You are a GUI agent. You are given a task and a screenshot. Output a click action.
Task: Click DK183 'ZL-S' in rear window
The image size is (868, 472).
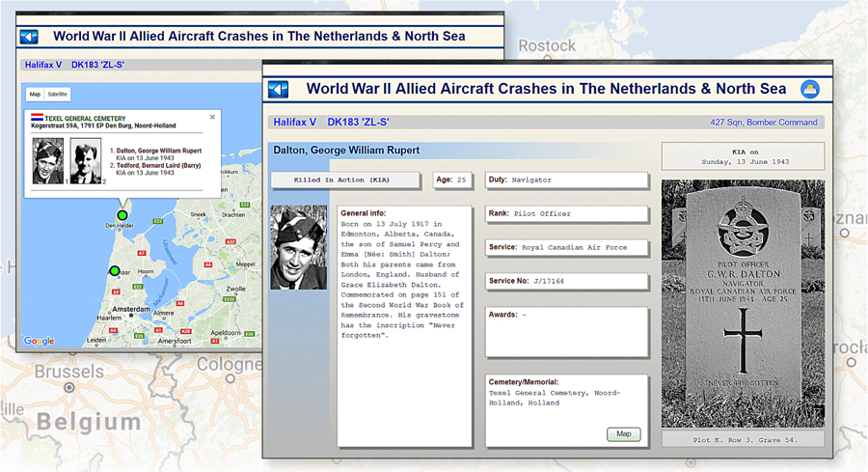97,65
